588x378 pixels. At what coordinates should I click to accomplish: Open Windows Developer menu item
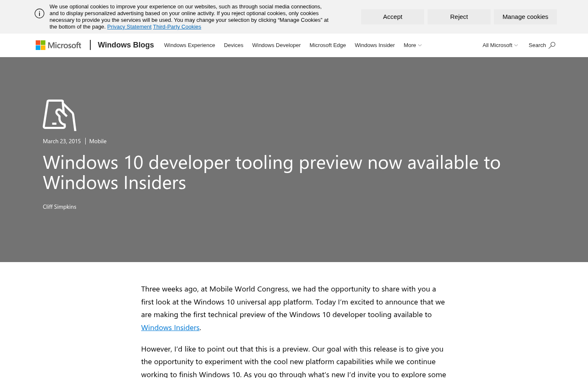click(x=276, y=45)
